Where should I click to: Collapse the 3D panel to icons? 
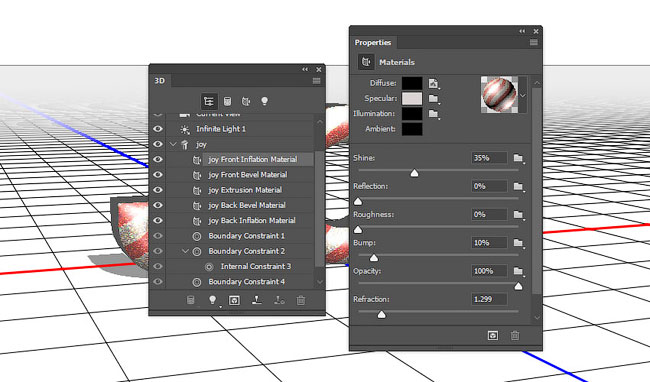305,70
